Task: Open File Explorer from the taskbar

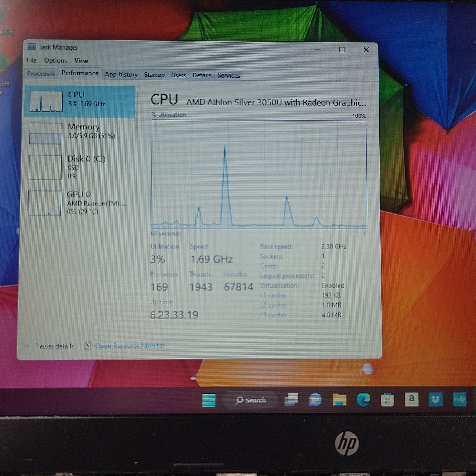Action: (339, 399)
